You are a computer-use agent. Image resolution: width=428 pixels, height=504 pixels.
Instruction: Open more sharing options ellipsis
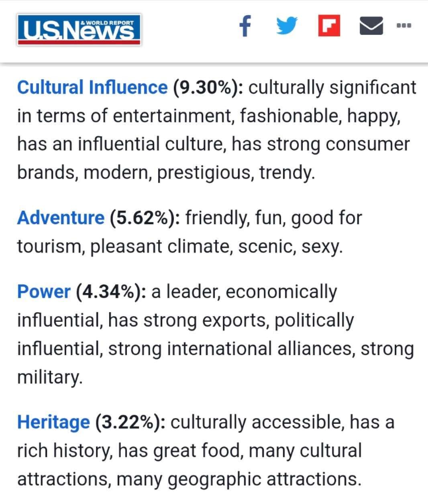click(x=404, y=26)
